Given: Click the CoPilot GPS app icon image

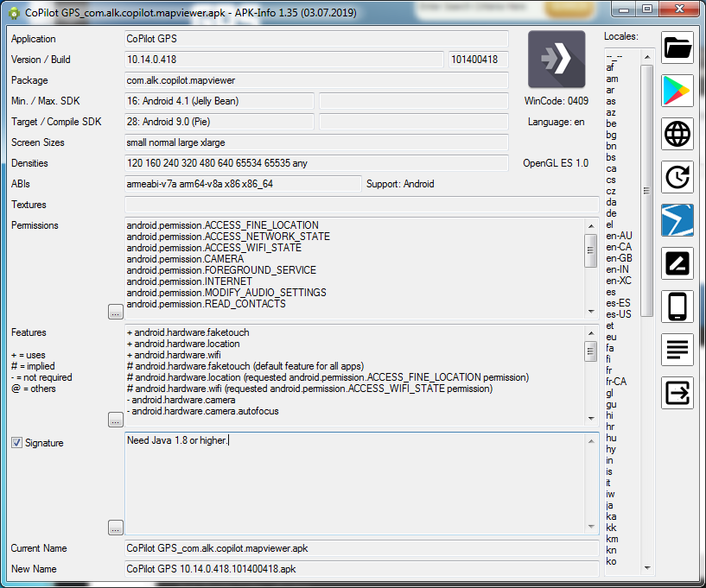Looking at the screenshot, I should pos(557,59).
